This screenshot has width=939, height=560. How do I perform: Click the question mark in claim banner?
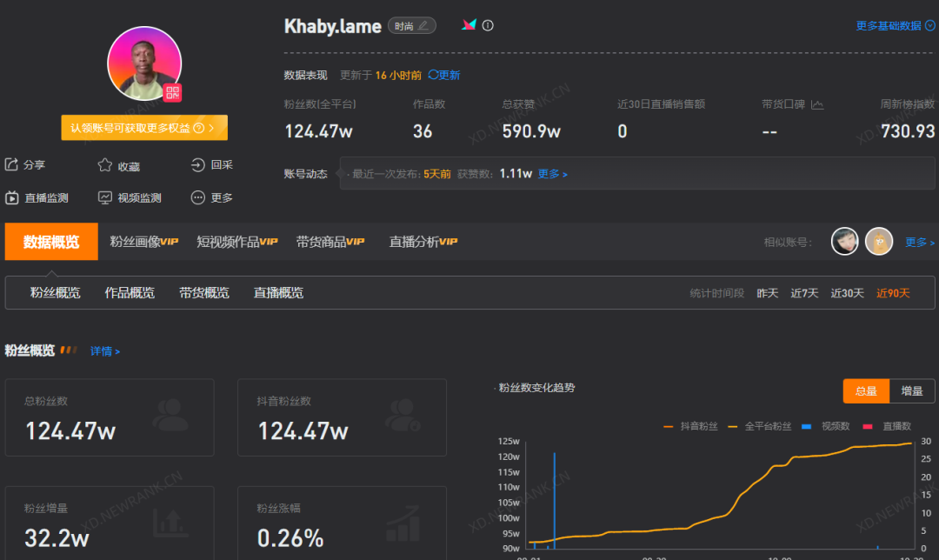pyautogui.click(x=199, y=128)
